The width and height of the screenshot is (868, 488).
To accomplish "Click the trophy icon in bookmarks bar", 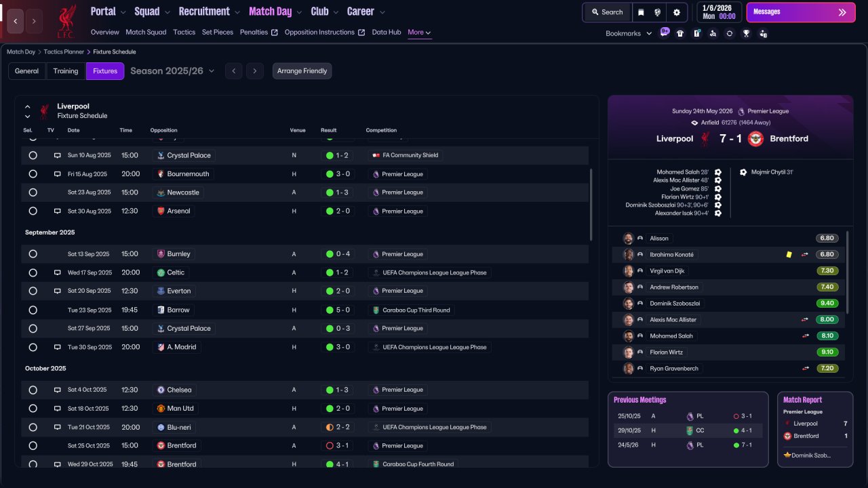I will (746, 33).
